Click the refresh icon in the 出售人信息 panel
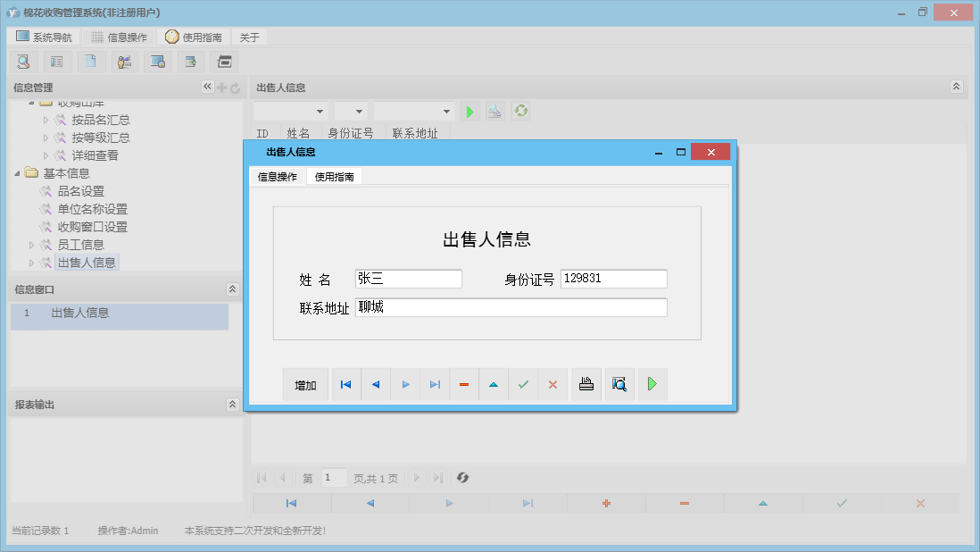The height and width of the screenshot is (552, 980). [520, 111]
